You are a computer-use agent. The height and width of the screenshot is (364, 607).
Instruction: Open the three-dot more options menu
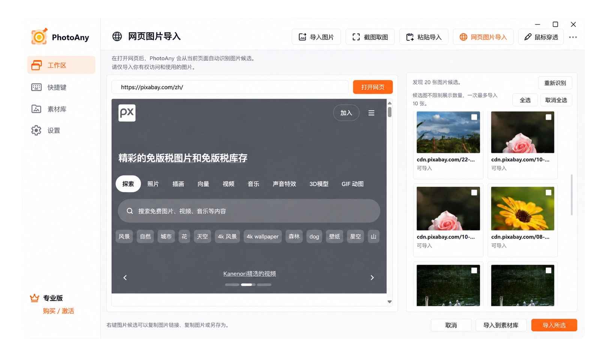tap(573, 37)
